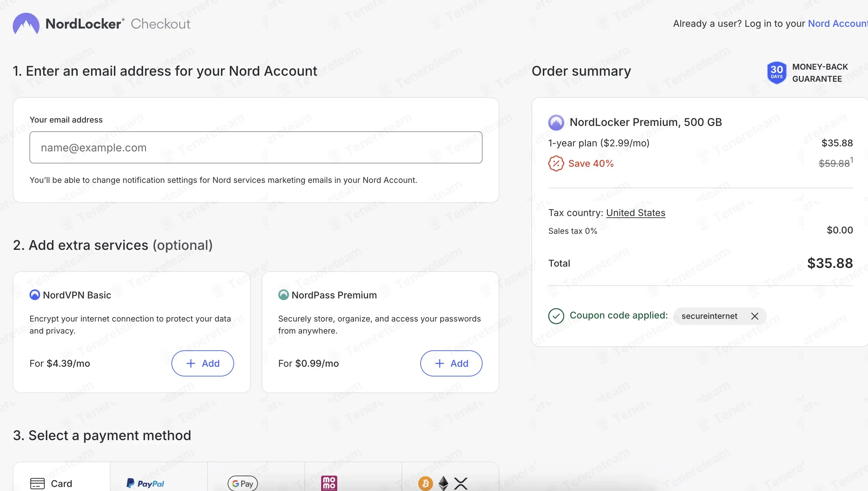Screen dimensions: 868x491
Task: Click the 'Save 40%' text
Action: (x=591, y=163)
